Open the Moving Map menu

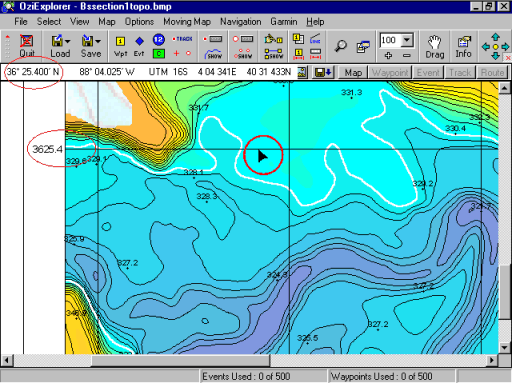coord(187,22)
